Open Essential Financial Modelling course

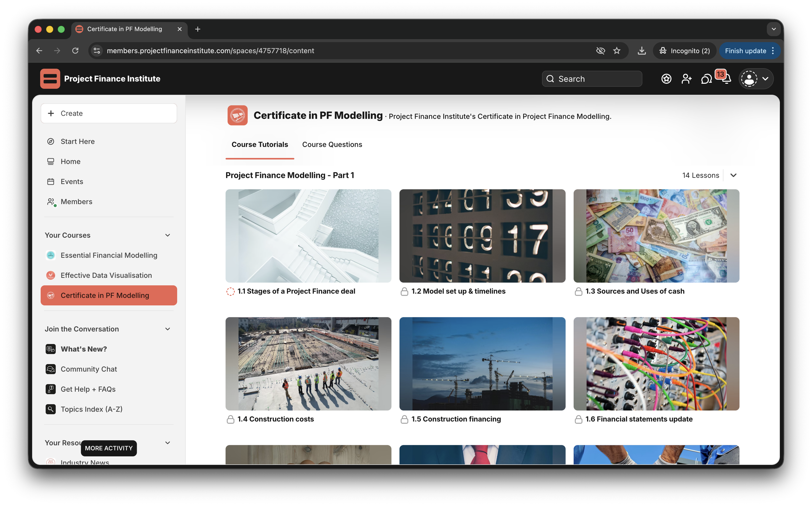(108, 255)
